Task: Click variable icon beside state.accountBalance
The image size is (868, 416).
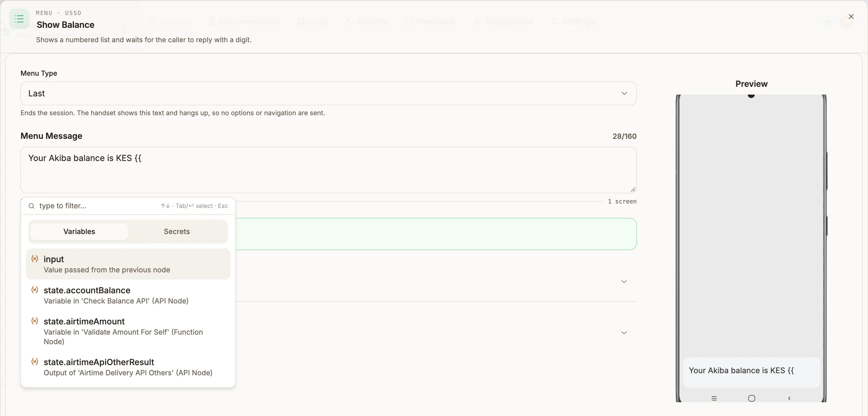Action: pyautogui.click(x=35, y=290)
